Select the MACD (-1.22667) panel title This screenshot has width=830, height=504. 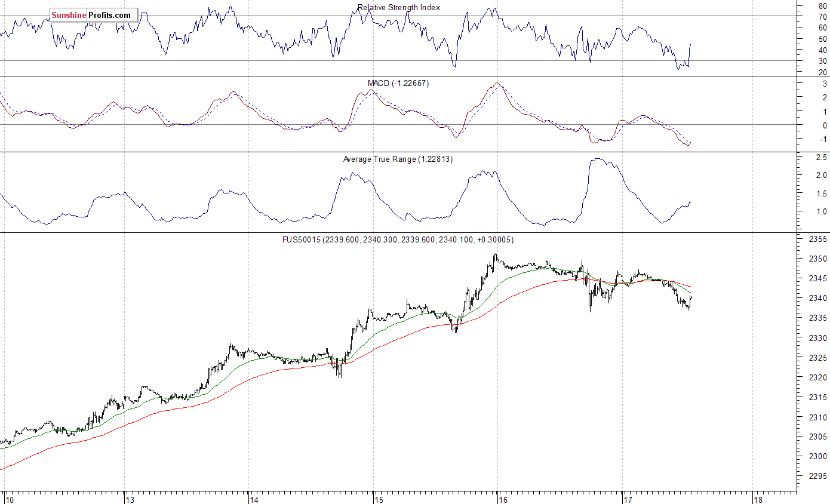coord(398,84)
